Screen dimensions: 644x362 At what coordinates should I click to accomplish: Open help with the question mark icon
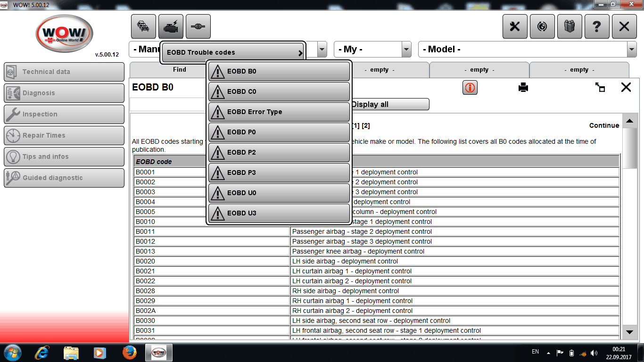click(597, 26)
